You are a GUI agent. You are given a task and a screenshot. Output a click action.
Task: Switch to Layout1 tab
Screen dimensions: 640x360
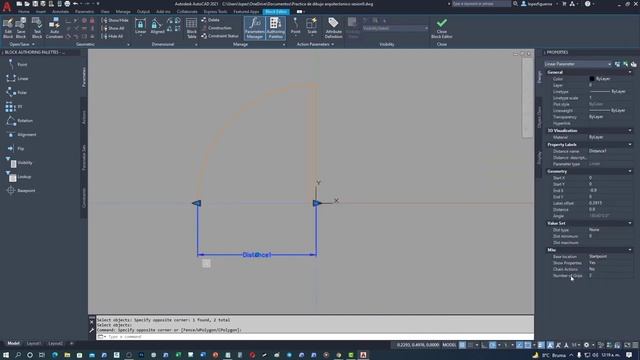point(33,344)
